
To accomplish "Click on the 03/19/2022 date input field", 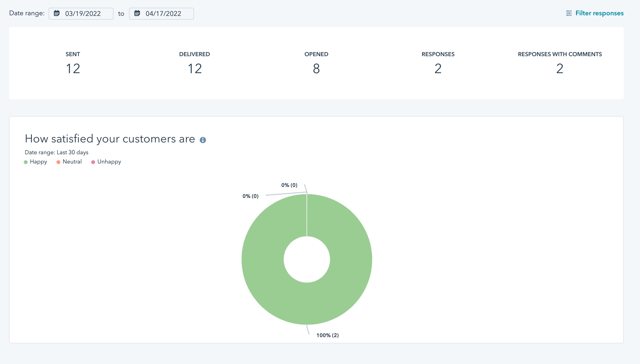I will pos(81,13).
